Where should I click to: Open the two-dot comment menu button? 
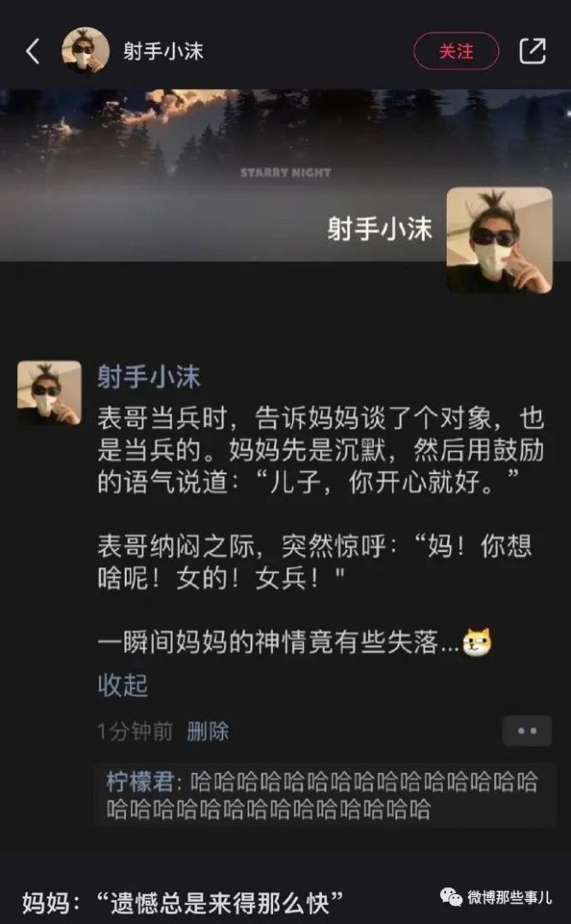click(527, 731)
